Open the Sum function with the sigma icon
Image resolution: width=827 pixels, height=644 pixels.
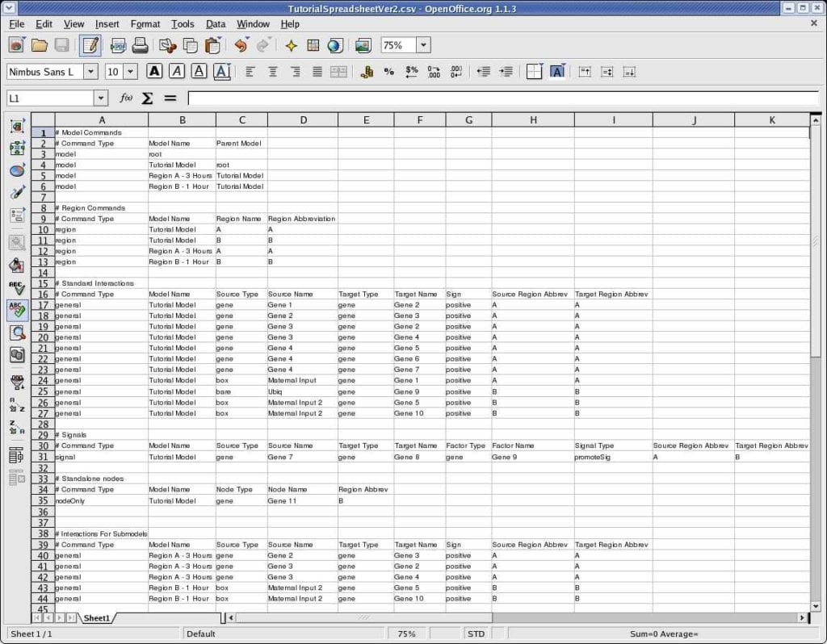(x=147, y=97)
